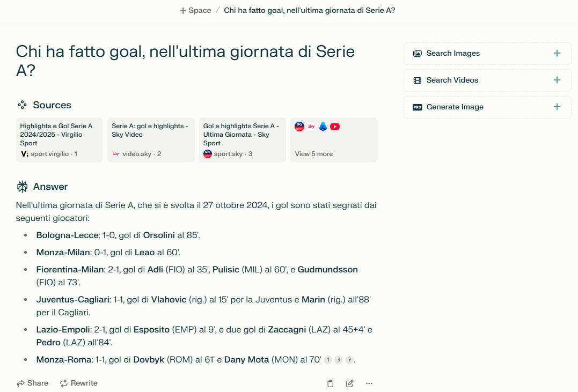Open the three-dot more options menu

point(369,383)
